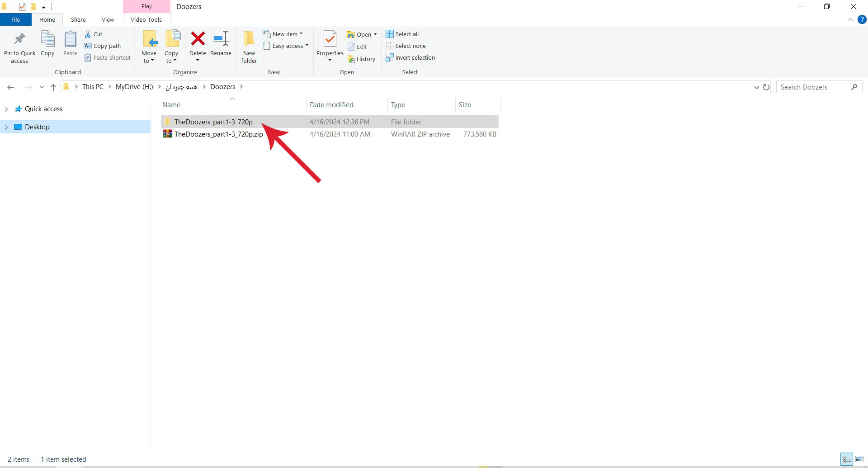
Task: Click Copy path in ribbon
Action: 103,46
